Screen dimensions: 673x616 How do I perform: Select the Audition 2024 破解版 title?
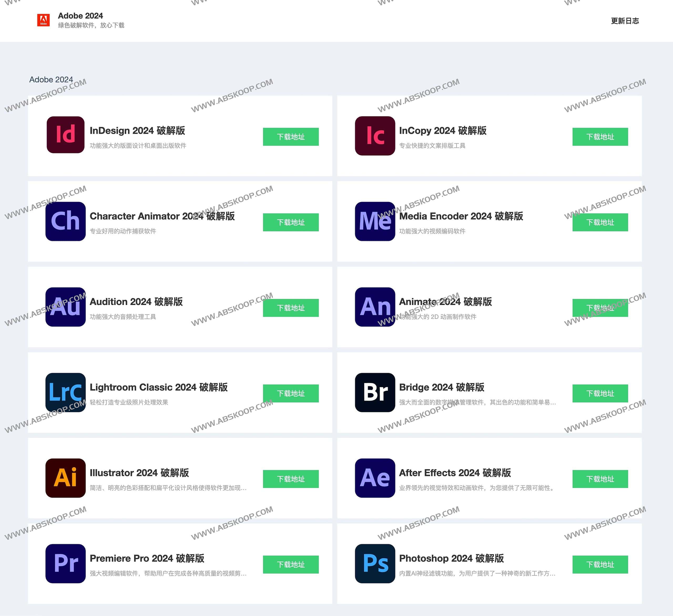coord(136,302)
